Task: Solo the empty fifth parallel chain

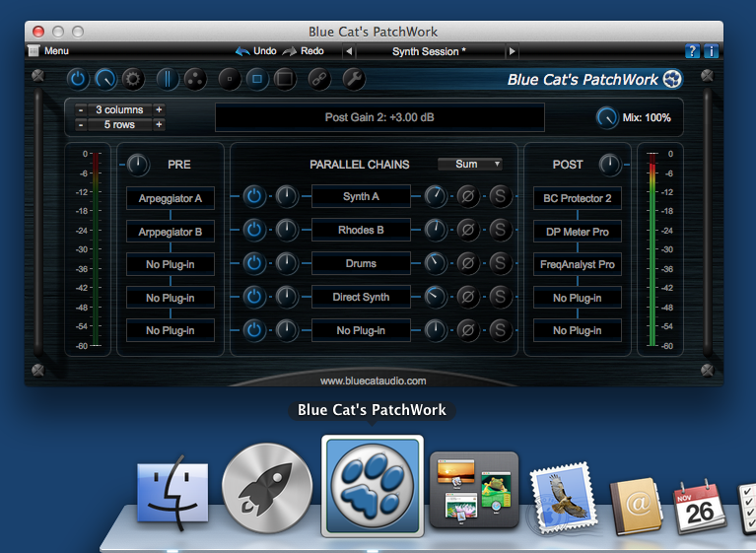Action: coord(501,330)
